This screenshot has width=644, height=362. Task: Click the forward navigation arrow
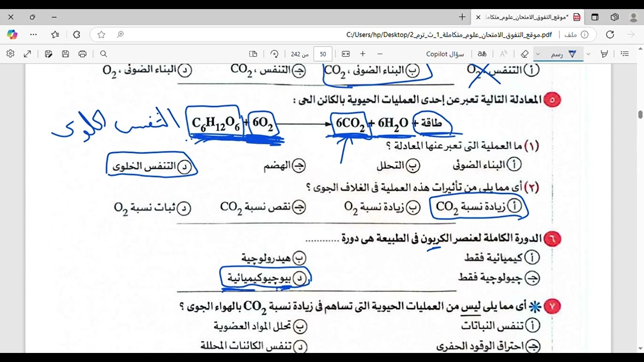click(631, 35)
